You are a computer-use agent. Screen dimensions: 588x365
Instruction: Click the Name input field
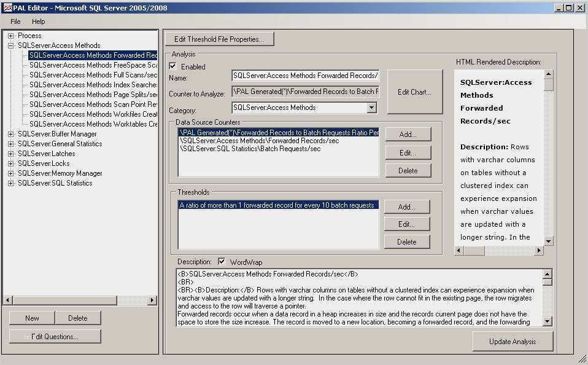[x=306, y=76]
